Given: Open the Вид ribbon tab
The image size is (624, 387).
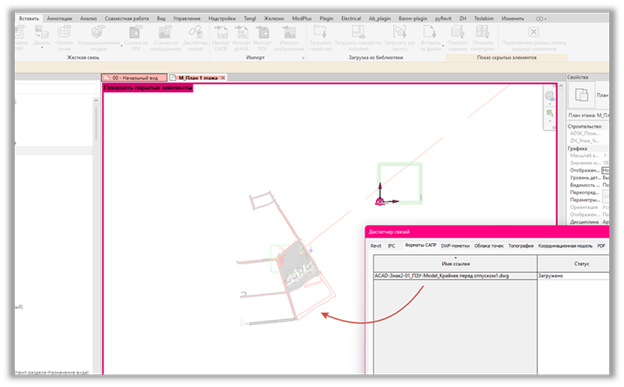Looking at the screenshot, I should coord(161,18).
